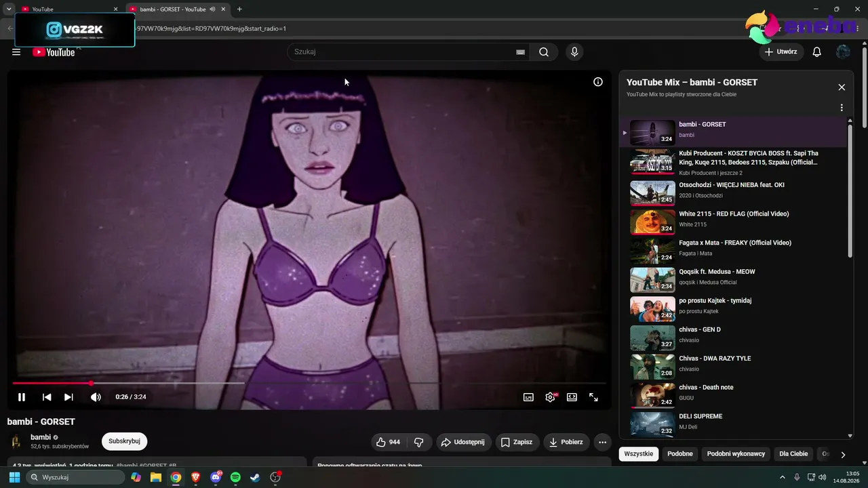This screenshot has height=488, width=868.
Task: Switch the player to theater mode
Action: pos(572,397)
